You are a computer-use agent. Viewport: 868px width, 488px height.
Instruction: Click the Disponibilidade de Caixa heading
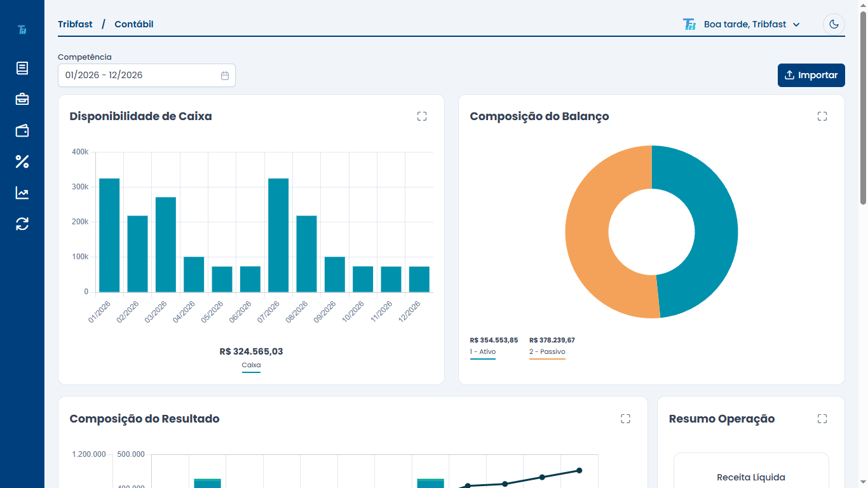tap(140, 116)
